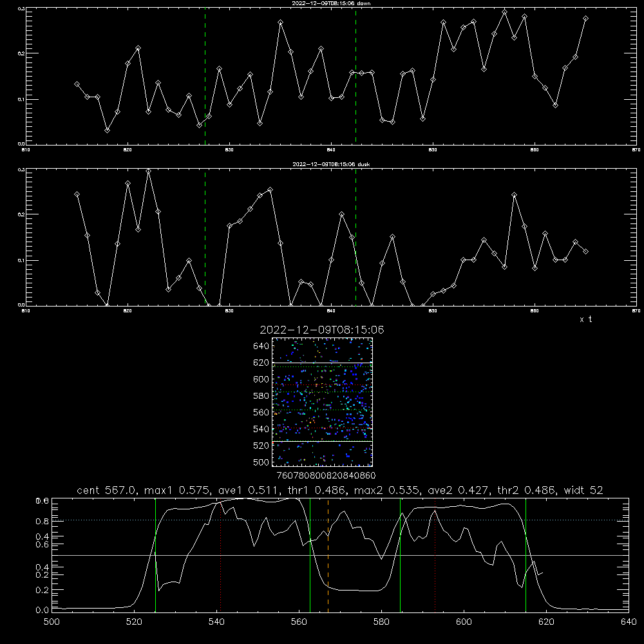Select the large 2022-12-09T08:15:06 title above the image
Image resolution: width=644 pixels, height=644 pixels.
click(322, 330)
